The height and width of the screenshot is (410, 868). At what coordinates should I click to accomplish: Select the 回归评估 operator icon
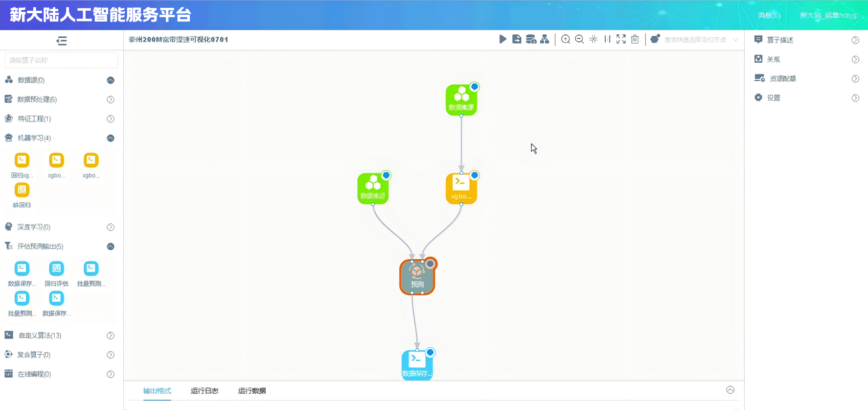tap(56, 269)
